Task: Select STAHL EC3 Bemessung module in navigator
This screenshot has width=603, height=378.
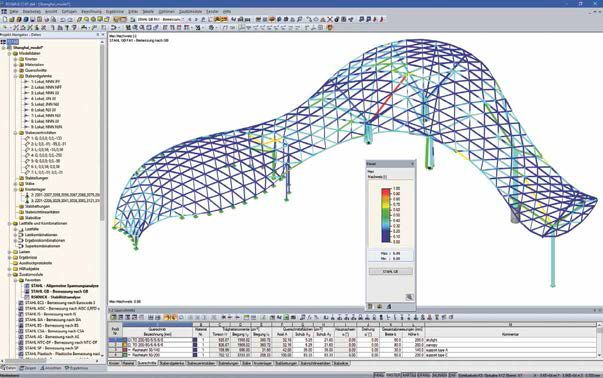Action: 60,303
